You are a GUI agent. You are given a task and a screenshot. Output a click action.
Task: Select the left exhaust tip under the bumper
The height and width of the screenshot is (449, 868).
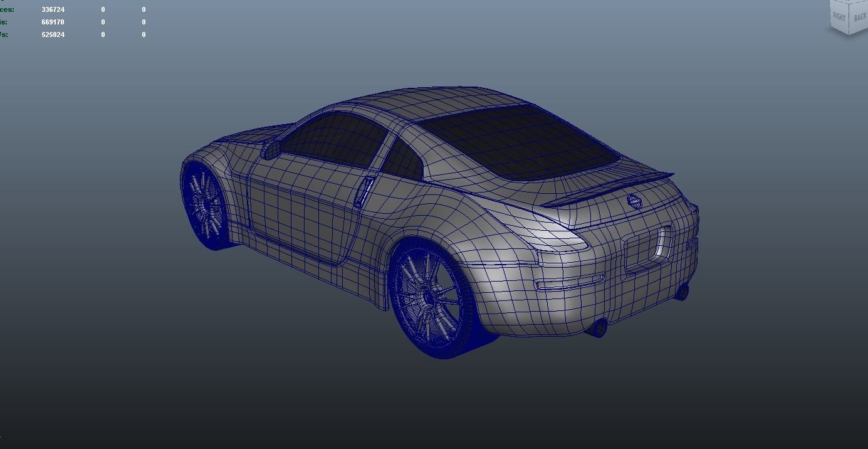601,328
